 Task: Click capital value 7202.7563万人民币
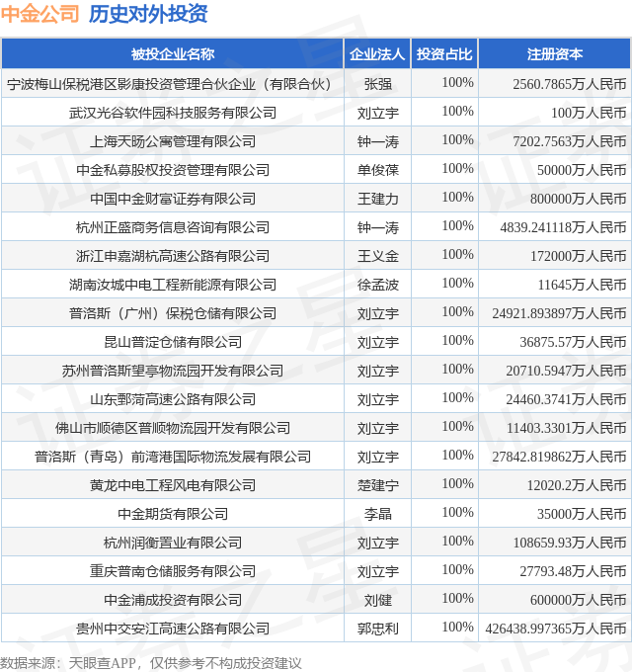pyautogui.click(x=570, y=141)
